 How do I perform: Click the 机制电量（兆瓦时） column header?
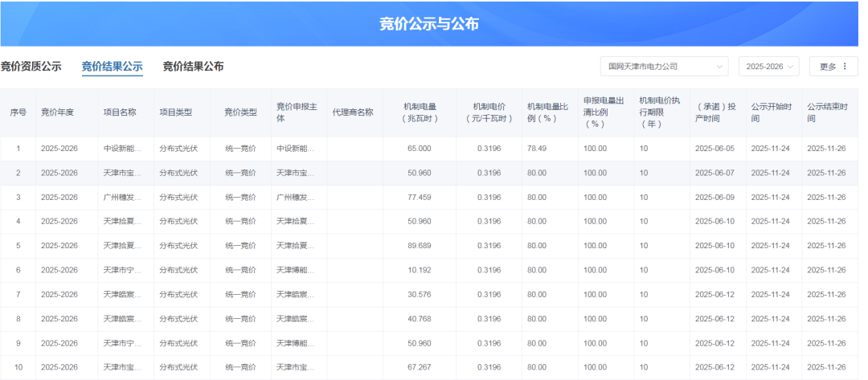[420, 112]
